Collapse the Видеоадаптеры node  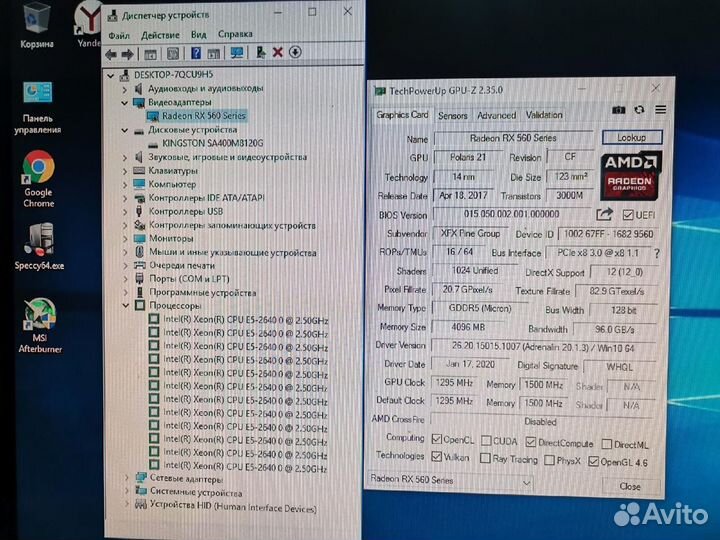[124, 103]
